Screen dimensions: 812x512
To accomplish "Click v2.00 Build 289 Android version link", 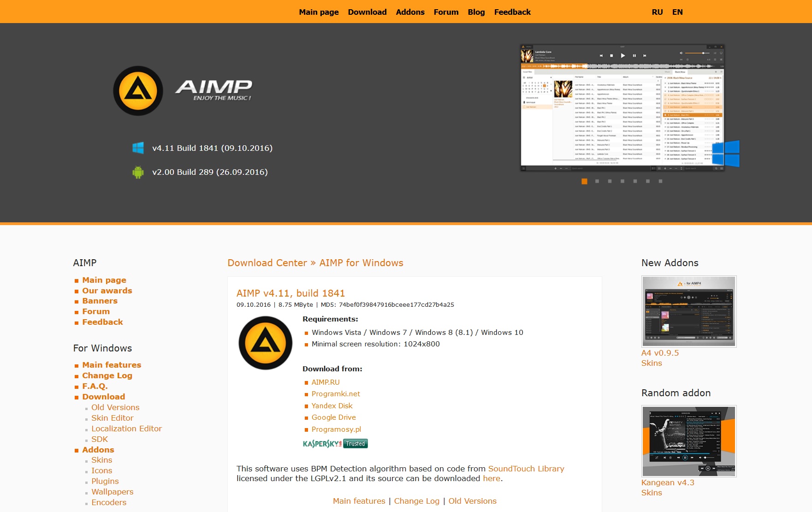I will tap(210, 172).
